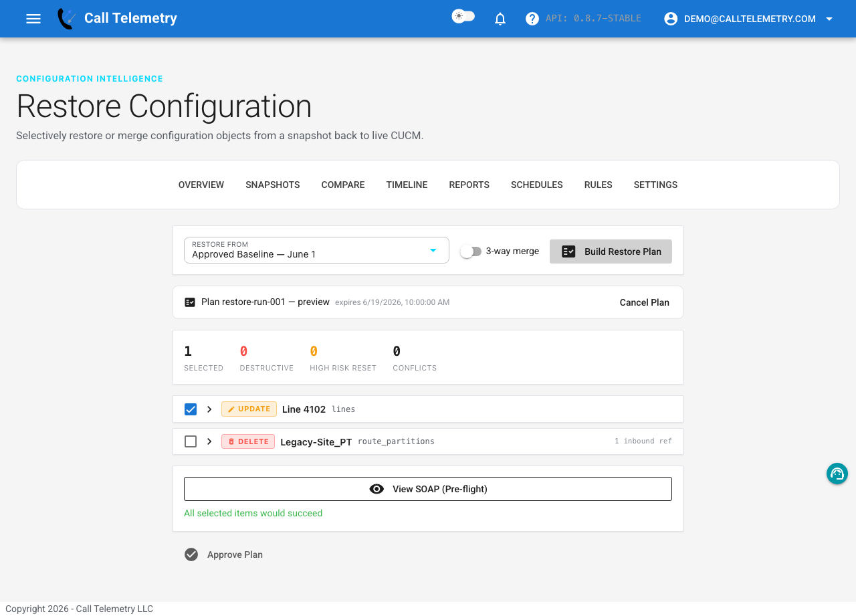Image resolution: width=856 pixels, height=616 pixels.
Task: Open the notifications bell
Action: [500, 19]
